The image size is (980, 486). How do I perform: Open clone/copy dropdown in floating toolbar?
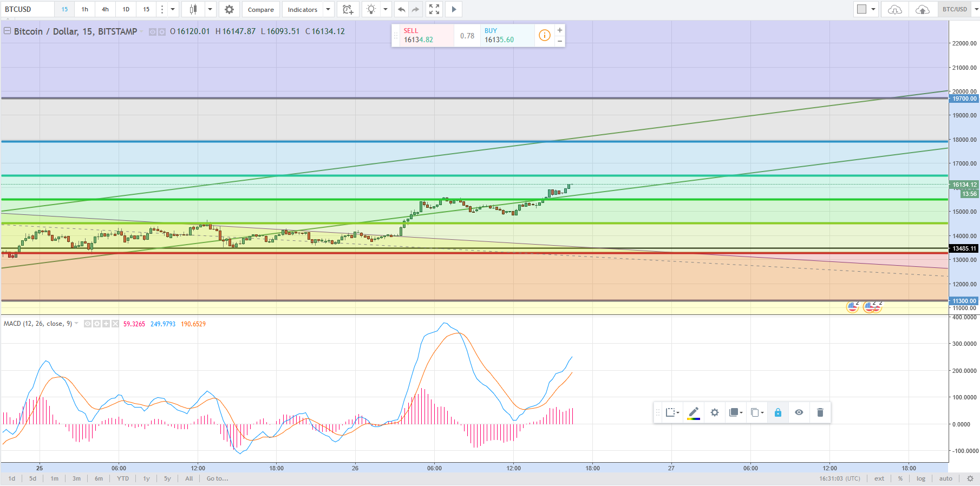(x=757, y=412)
